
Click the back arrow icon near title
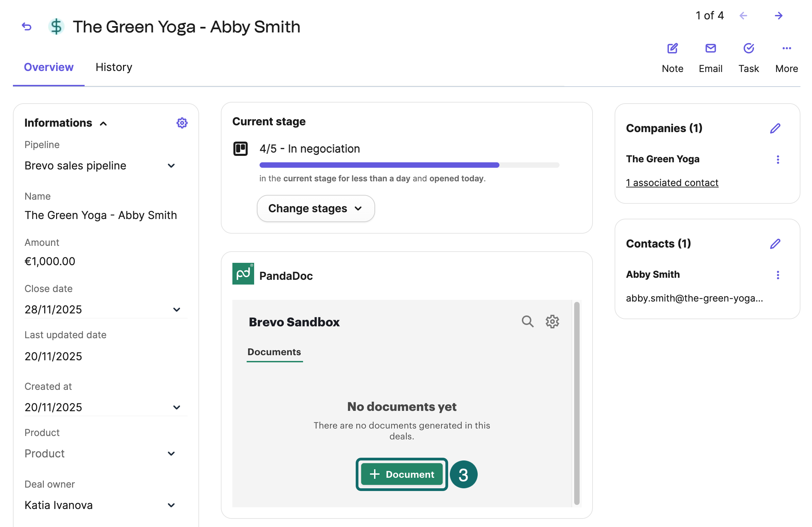coord(27,26)
